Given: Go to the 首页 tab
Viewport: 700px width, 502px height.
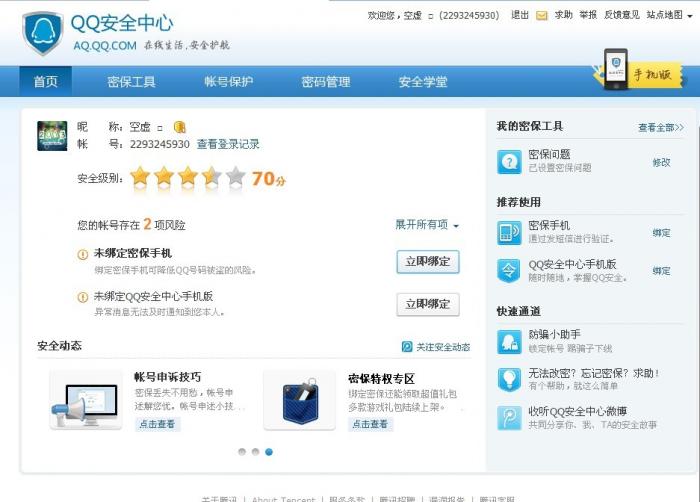Looking at the screenshot, I should pos(46,81).
